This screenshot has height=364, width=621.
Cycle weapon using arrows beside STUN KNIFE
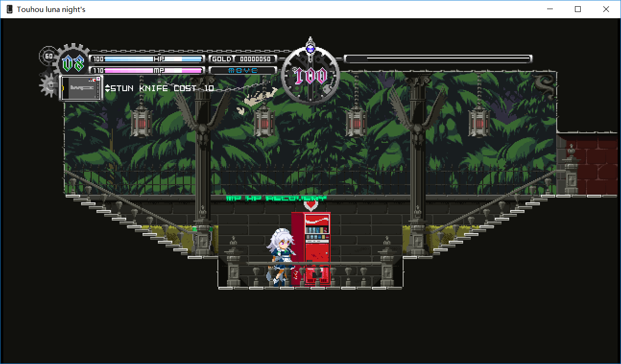(x=107, y=88)
